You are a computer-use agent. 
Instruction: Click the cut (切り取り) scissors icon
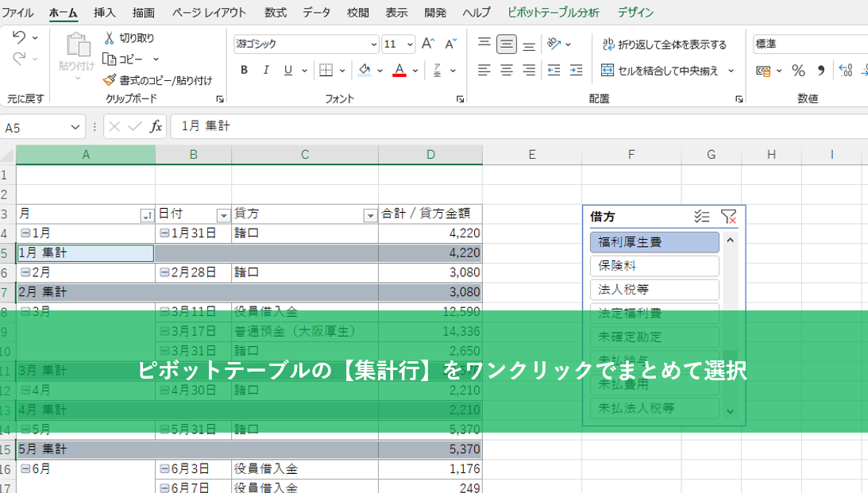pyautogui.click(x=110, y=37)
